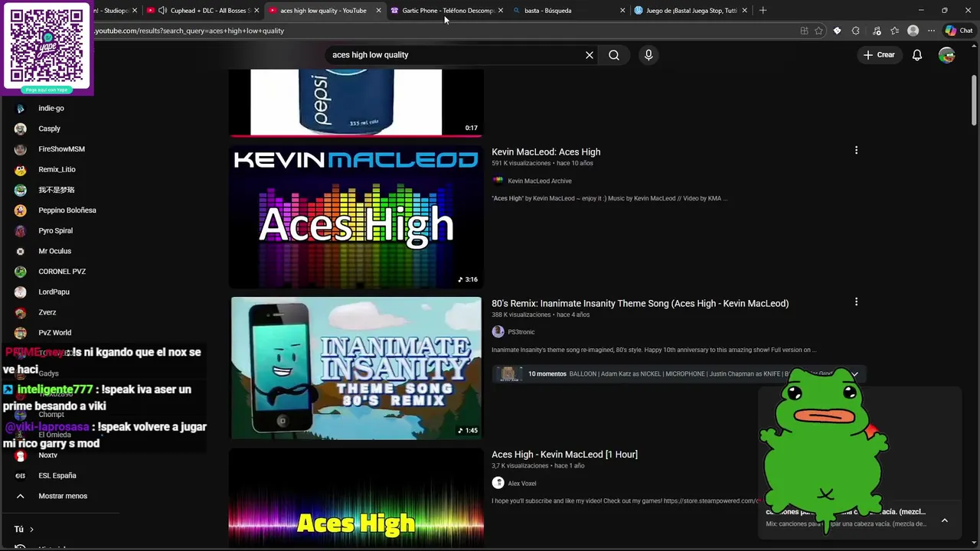Close the Juego de ¡Basta! tab
Viewport: 980px width, 551px height.
tap(744, 11)
